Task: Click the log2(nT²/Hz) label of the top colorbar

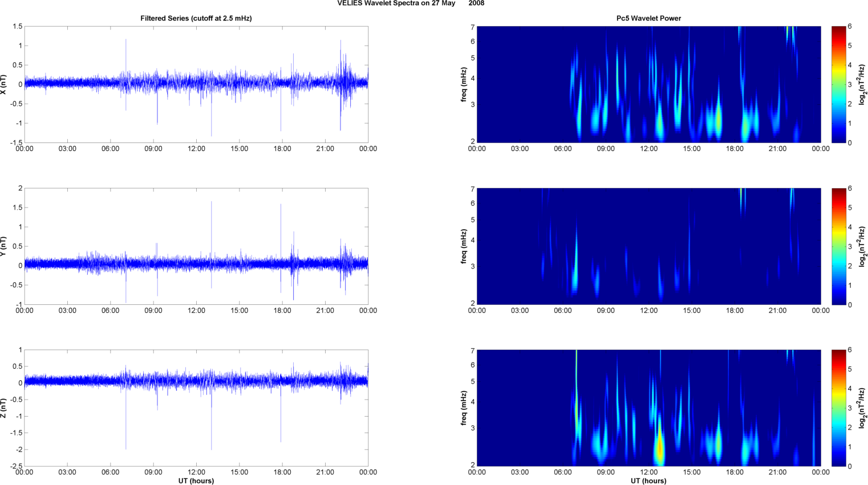Action: click(x=862, y=84)
